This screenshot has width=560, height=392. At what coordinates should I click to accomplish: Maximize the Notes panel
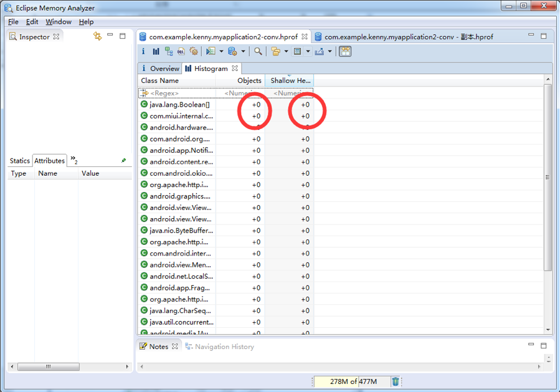tap(544, 345)
